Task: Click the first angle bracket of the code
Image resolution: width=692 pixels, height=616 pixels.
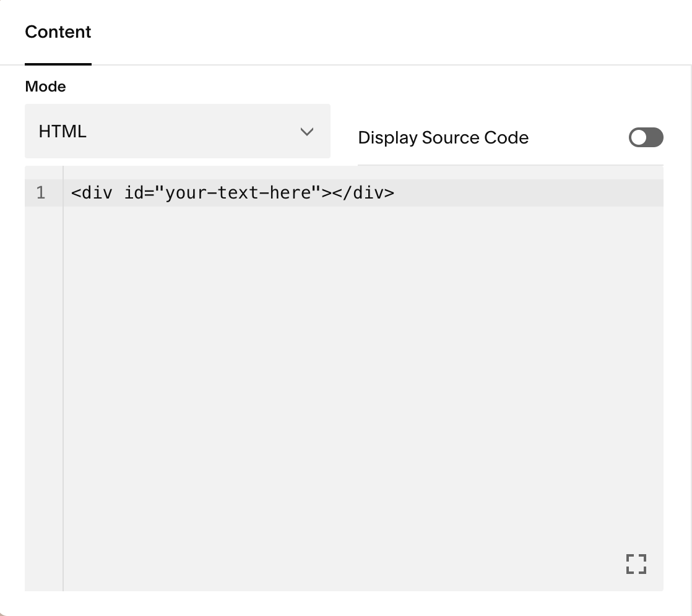Action: point(76,193)
